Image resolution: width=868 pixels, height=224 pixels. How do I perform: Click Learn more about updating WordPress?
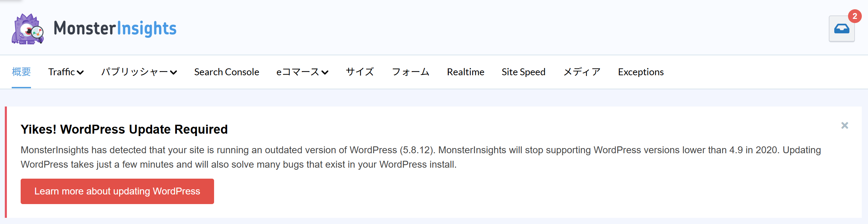(117, 191)
